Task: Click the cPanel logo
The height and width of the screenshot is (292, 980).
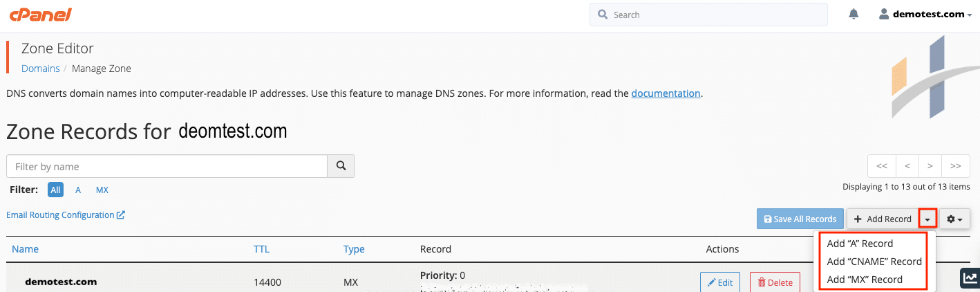Action: (x=40, y=15)
